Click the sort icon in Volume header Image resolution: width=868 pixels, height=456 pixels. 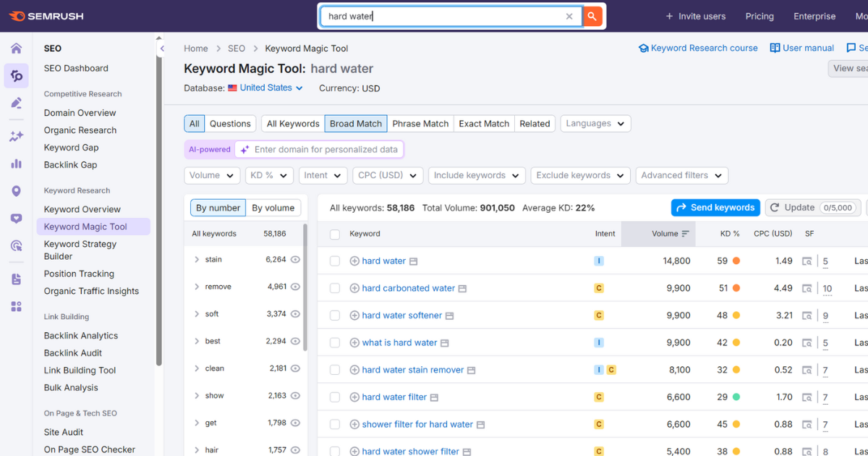coord(686,234)
